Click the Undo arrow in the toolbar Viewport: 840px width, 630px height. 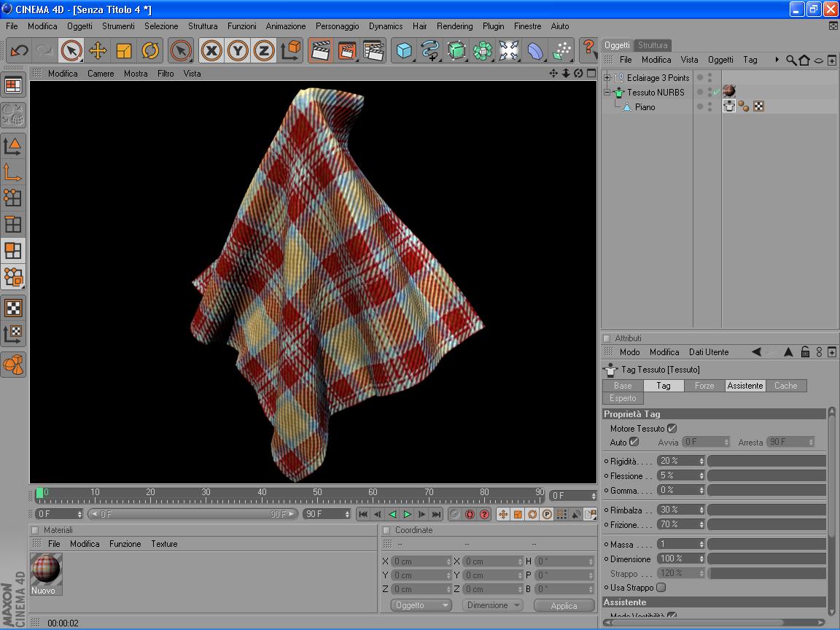click(20, 50)
